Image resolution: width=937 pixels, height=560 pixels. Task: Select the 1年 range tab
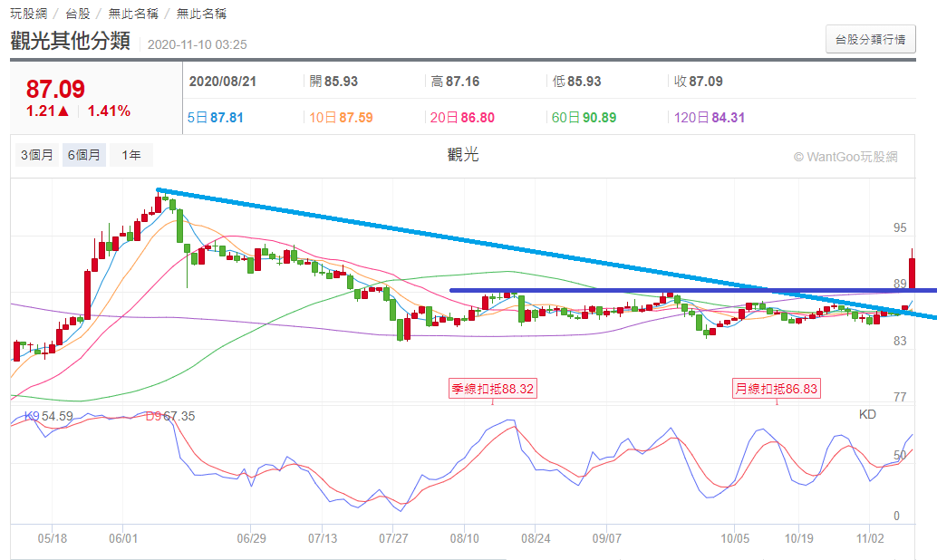(130, 155)
